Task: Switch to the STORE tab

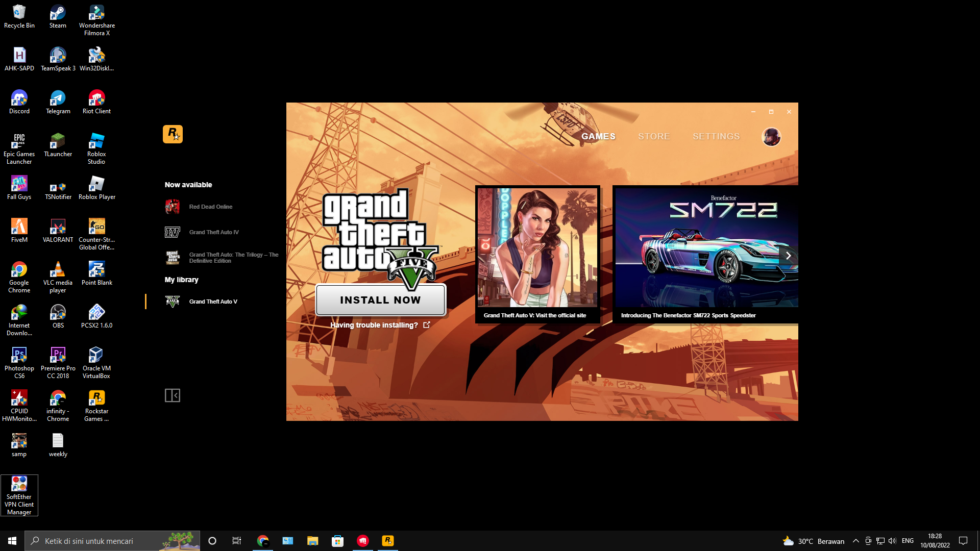Action: 654,136
